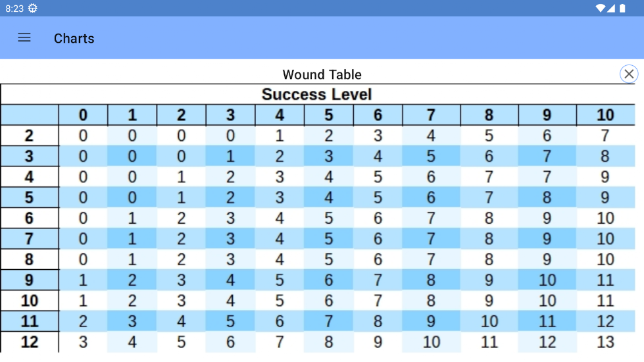This screenshot has height=362, width=644.
Task: Tap the Wi-Fi signal status icon
Action: [x=600, y=8]
